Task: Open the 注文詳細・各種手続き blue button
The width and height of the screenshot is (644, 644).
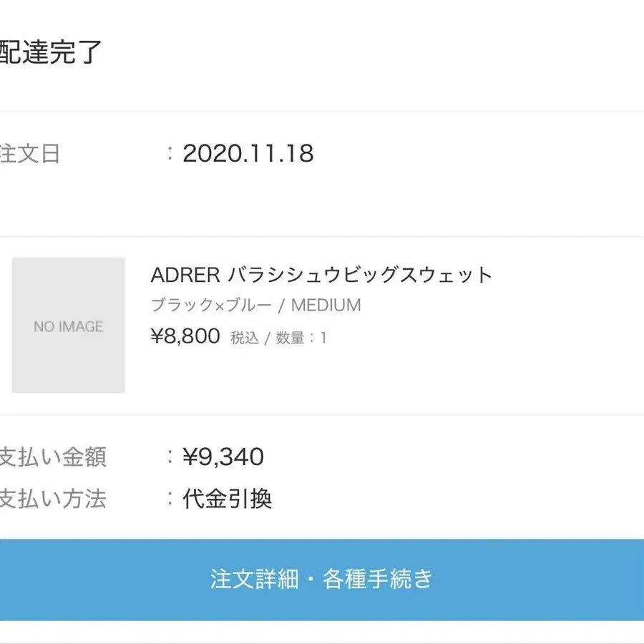Action: pyautogui.click(x=322, y=579)
